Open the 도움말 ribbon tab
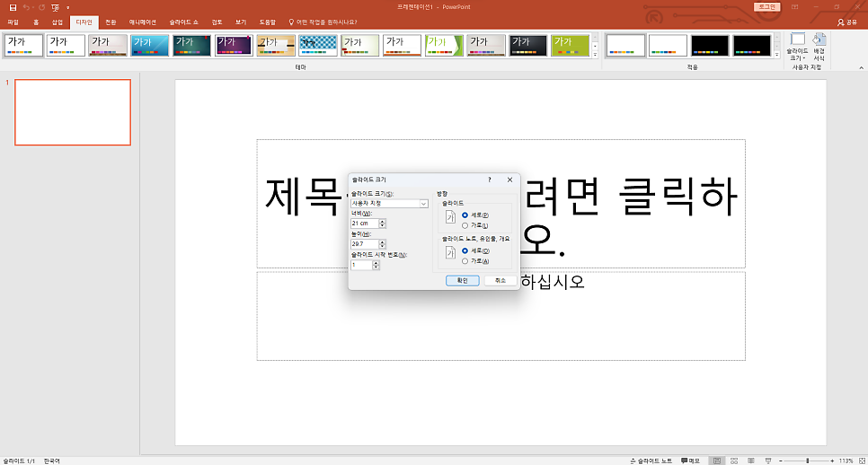Viewport: 868px width, 465px height. point(268,22)
